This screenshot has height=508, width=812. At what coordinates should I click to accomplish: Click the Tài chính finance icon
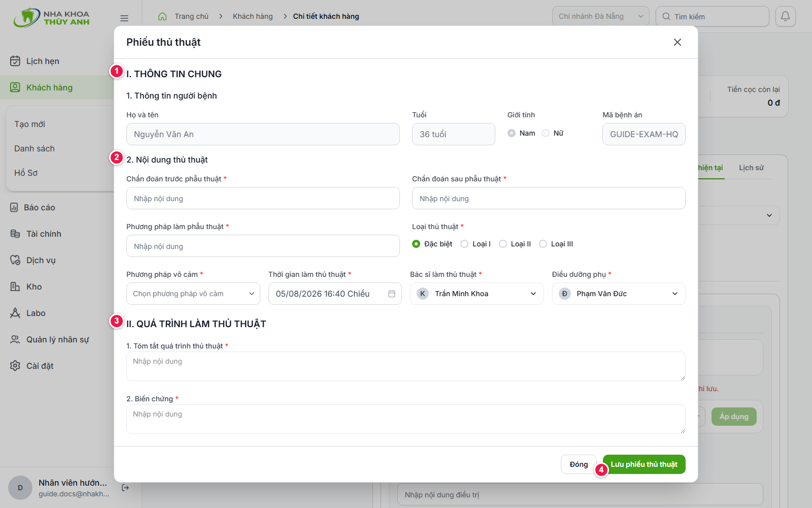click(x=15, y=234)
